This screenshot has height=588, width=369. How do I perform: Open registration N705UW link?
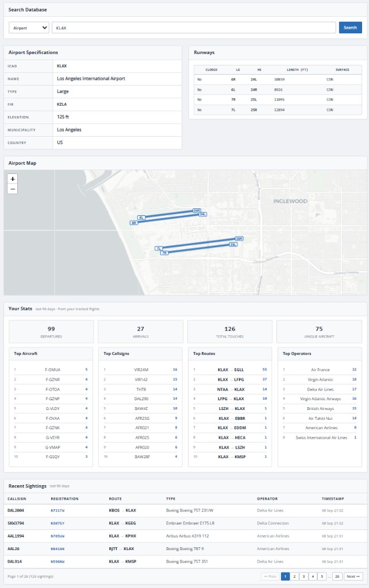pos(57,536)
